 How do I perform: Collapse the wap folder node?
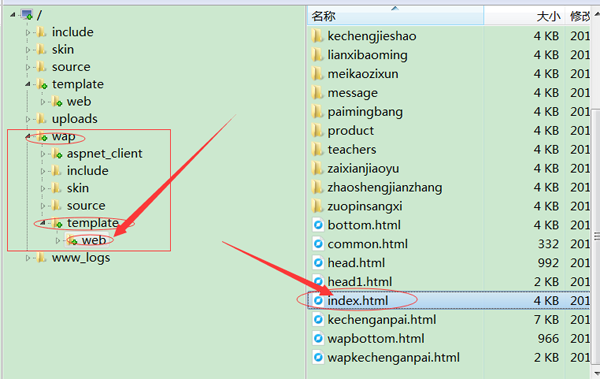(28, 136)
